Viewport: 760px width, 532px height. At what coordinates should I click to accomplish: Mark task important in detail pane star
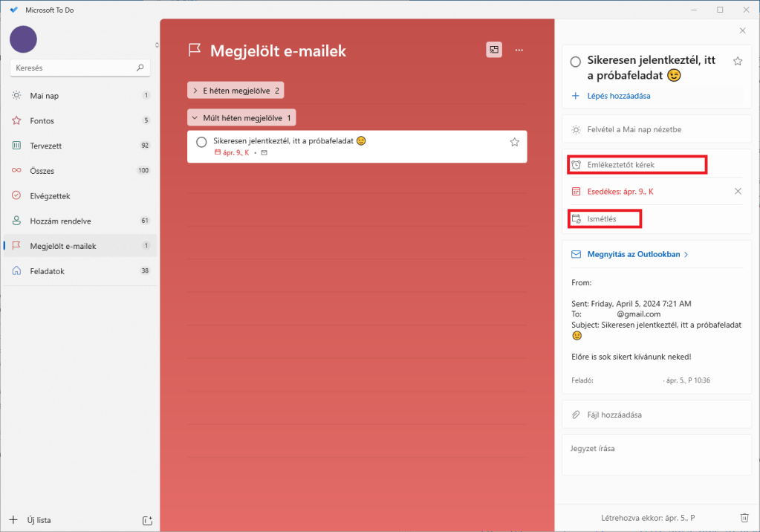pyautogui.click(x=738, y=61)
